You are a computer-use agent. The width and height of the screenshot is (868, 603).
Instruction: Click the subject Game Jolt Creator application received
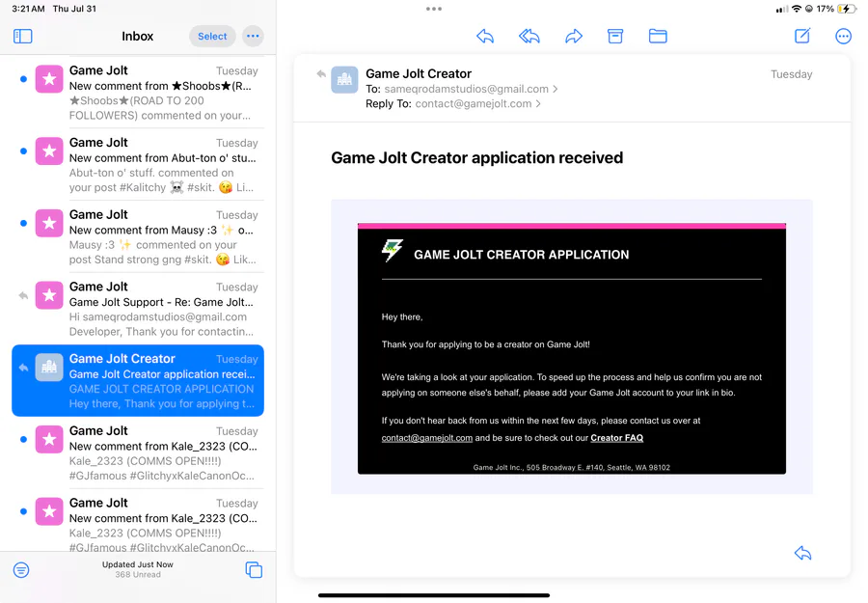point(477,158)
